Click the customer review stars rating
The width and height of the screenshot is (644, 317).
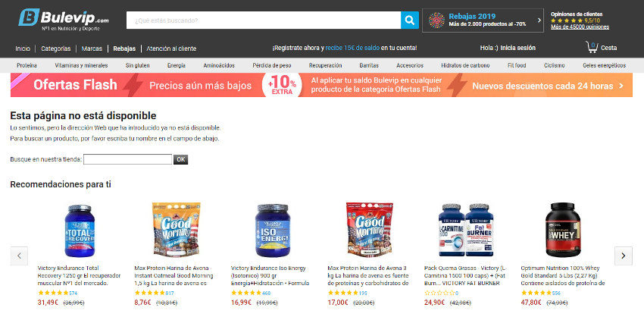tap(567, 20)
